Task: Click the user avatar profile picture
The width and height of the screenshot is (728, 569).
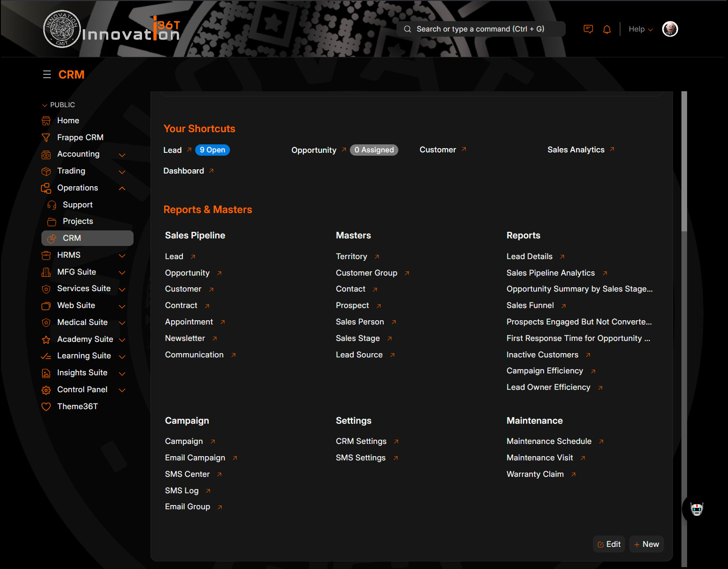Action: 670,29
